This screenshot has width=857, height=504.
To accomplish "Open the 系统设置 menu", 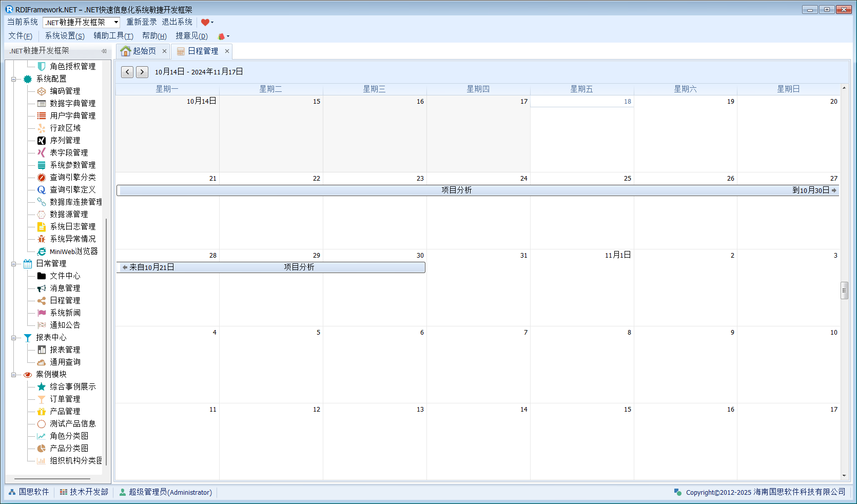I will [65, 36].
